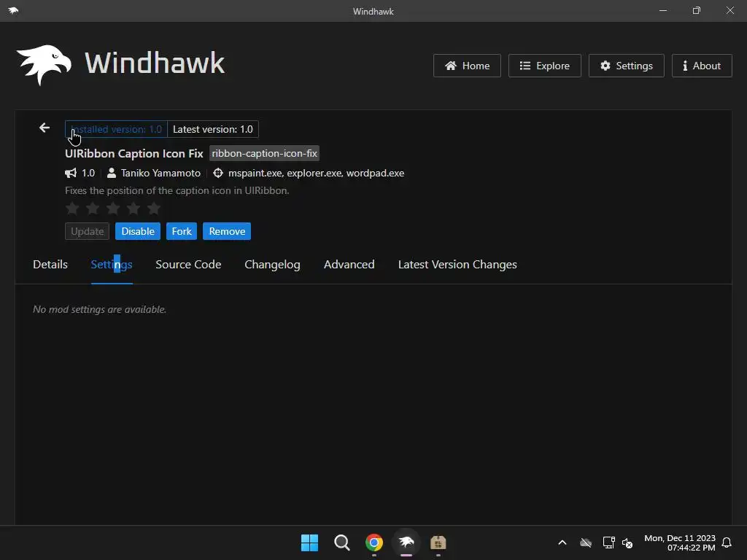Open the About page
Screen dimensions: 747x560
[x=702, y=66]
